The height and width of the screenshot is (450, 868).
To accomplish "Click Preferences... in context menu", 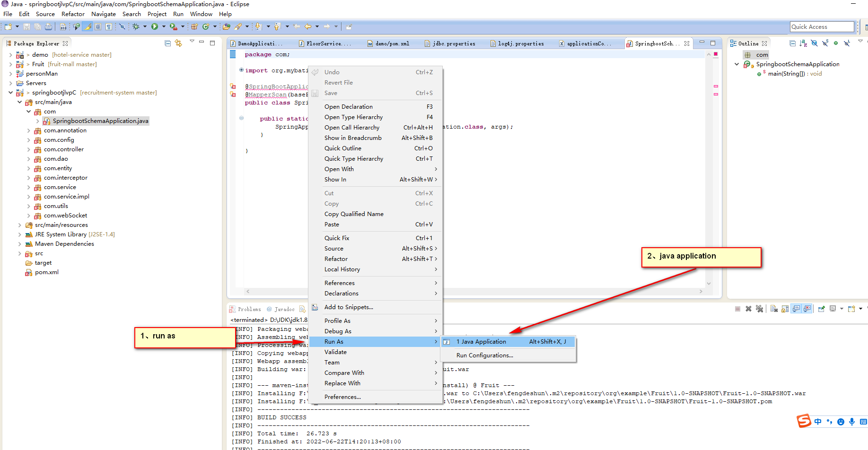I will click(x=376, y=397).
